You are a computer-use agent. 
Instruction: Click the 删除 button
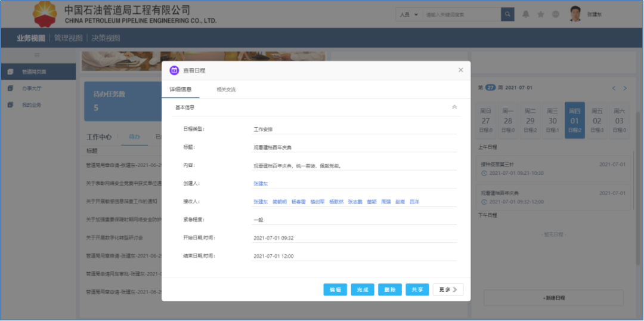tap(390, 289)
